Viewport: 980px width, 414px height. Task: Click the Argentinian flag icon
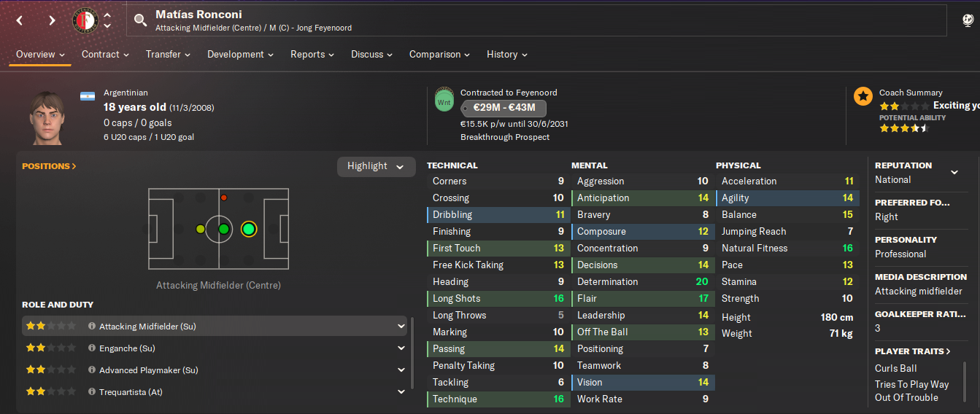[x=88, y=96]
